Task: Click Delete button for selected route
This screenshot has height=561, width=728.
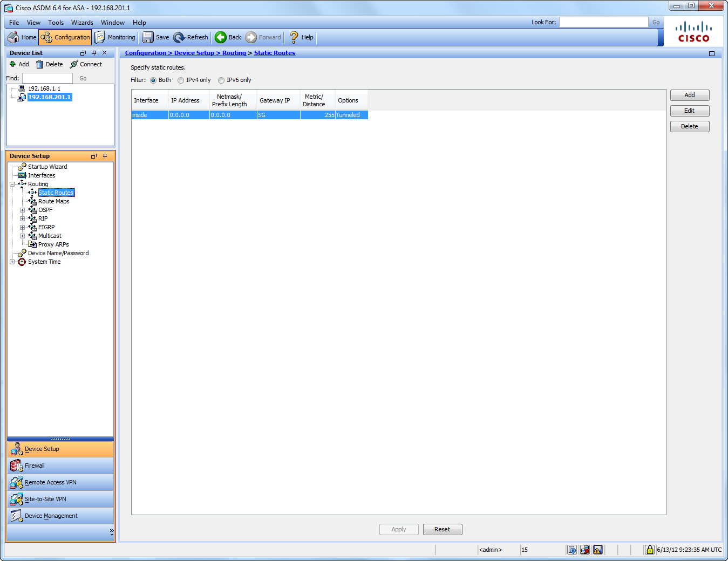Action: click(690, 126)
